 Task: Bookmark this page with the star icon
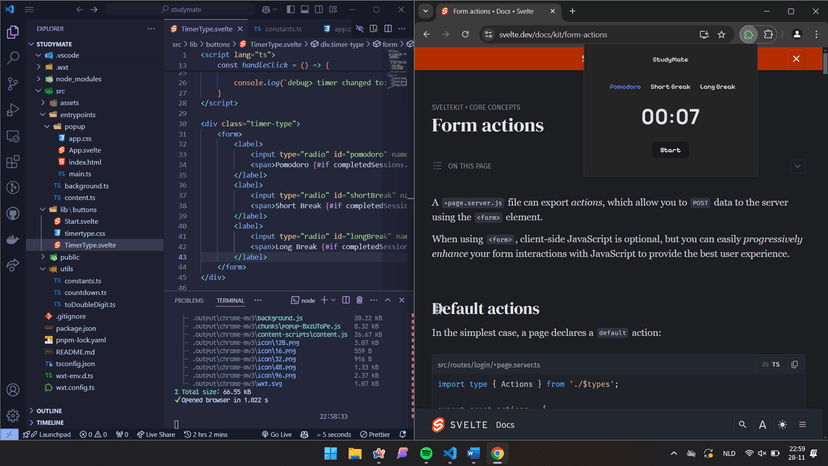(721, 34)
